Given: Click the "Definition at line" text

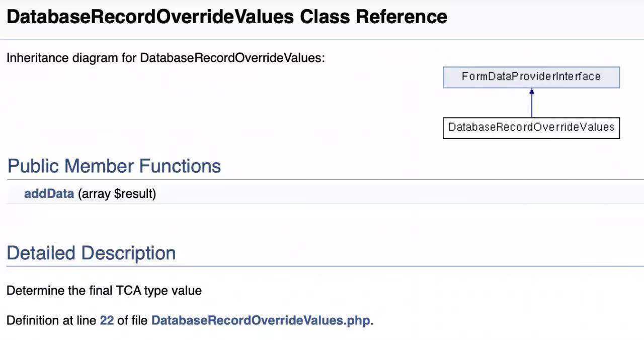Looking at the screenshot, I should click(52, 320).
